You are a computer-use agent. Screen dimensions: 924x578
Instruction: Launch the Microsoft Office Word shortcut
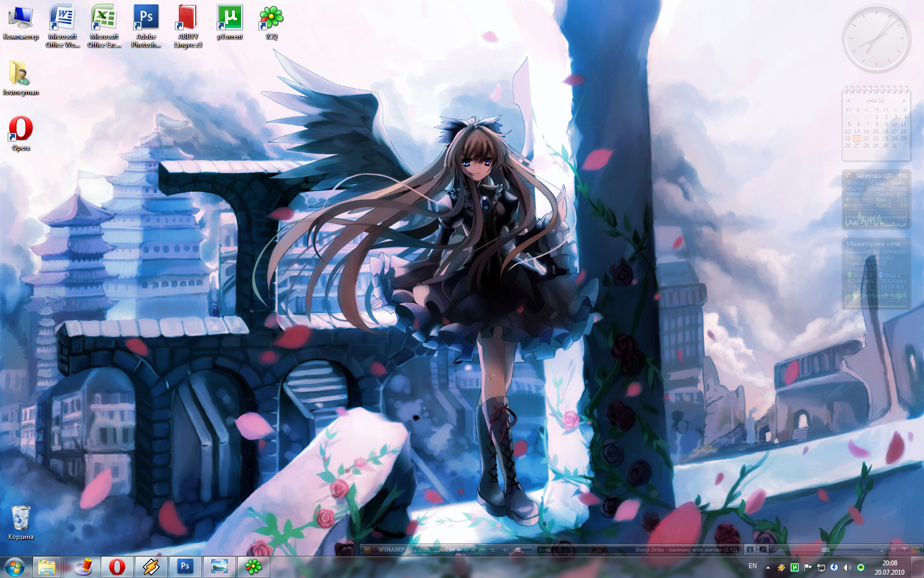pyautogui.click(x=63, y=26)
